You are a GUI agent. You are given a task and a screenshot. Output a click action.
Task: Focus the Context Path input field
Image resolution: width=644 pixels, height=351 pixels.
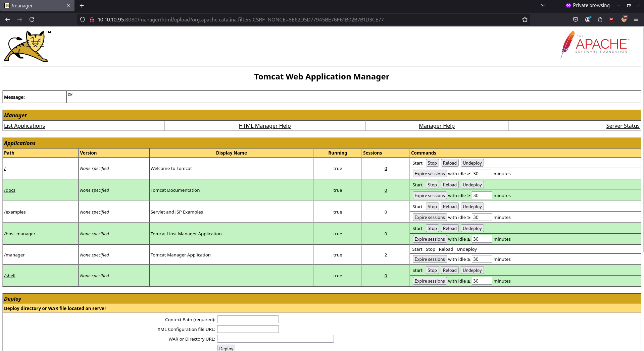click(248, 319)
